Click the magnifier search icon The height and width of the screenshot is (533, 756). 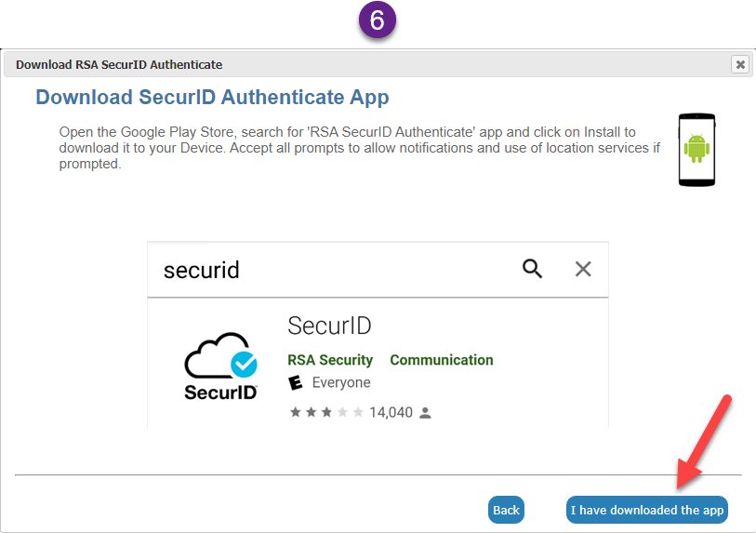click(x=532, y=269)
